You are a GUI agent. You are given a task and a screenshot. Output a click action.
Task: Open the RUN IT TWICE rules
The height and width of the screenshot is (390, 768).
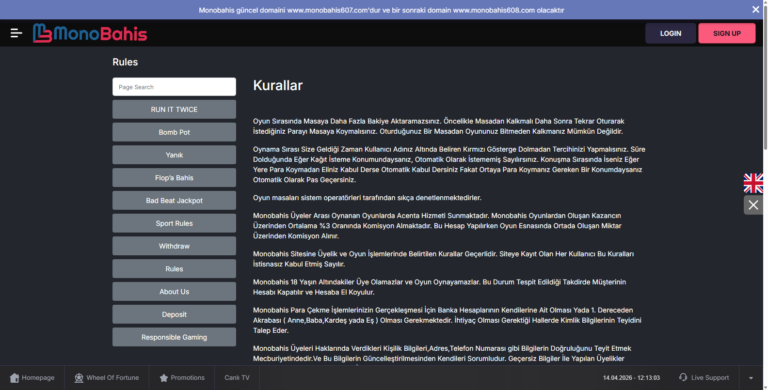(174, 109)
